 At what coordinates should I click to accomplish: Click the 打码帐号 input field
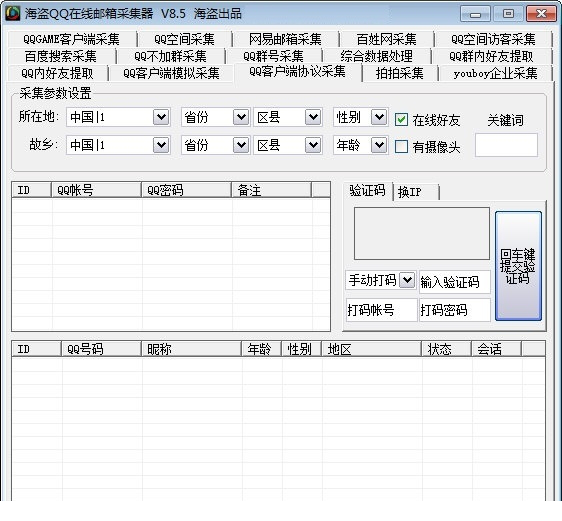[381, 310]
